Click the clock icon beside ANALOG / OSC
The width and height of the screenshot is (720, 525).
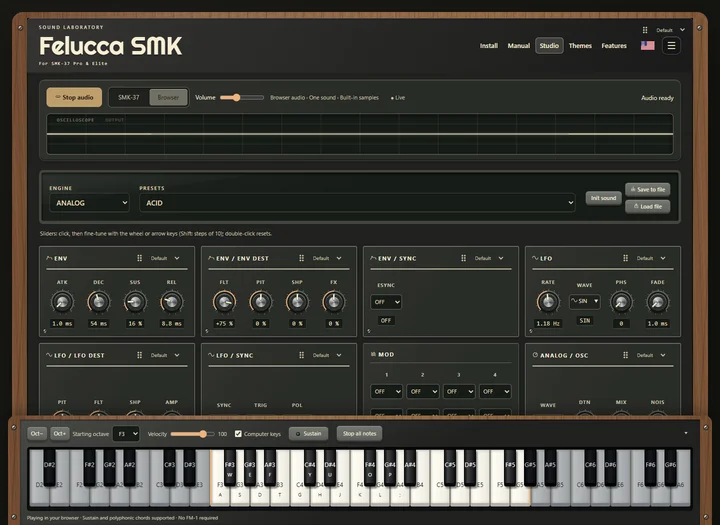tap(535, 355)
